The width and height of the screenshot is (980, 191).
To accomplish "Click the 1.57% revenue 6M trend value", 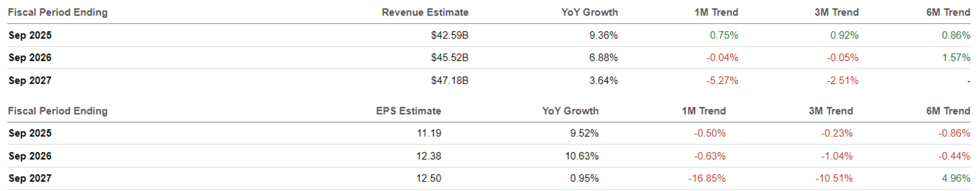I will pyautogui.click(x=956, y=58).
